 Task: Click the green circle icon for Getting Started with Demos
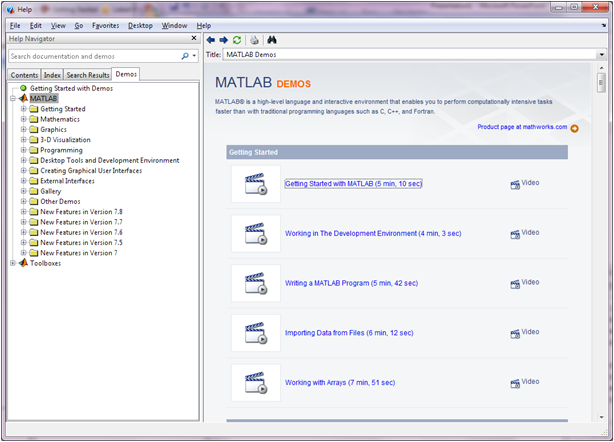click(x=23, y=88)
